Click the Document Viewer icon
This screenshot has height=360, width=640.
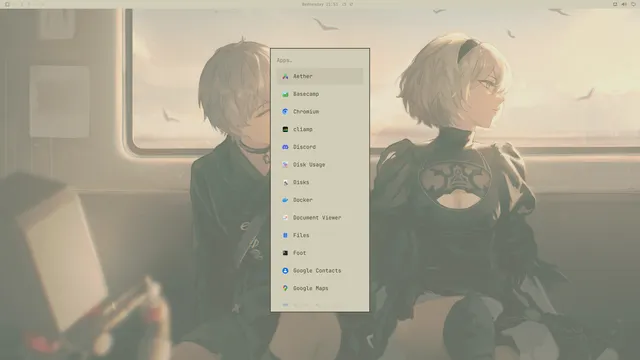(x=285, y=218)
